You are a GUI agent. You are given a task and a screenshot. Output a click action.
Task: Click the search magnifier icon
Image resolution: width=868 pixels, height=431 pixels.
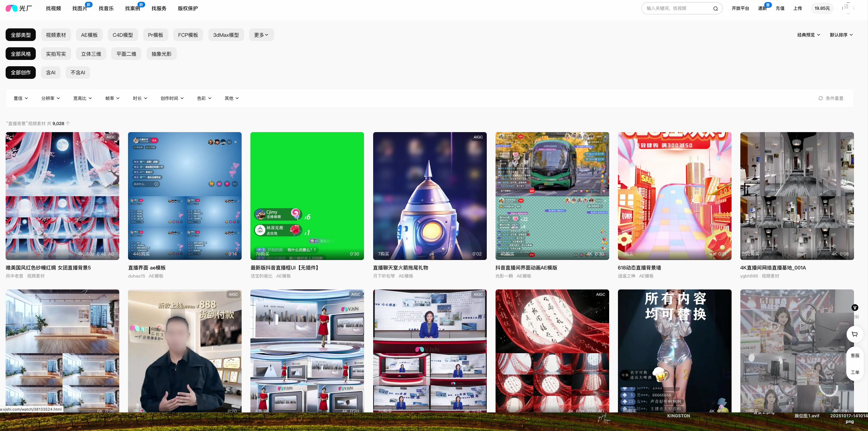pyautogui.click(x=715, y=8)
